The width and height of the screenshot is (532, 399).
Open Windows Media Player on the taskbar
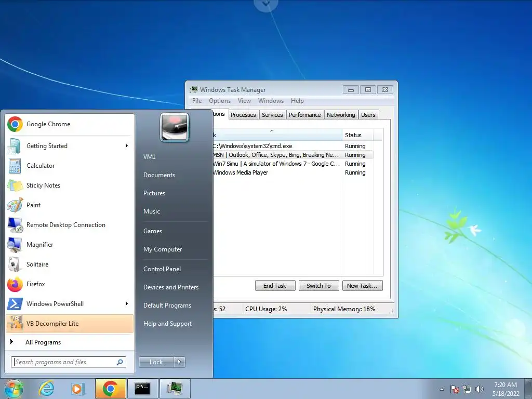click(78, 389)
